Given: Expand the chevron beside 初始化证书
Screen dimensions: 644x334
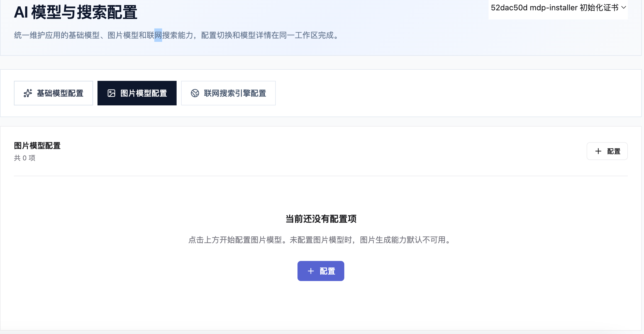Looking at the screenshot, I should 624,8.
